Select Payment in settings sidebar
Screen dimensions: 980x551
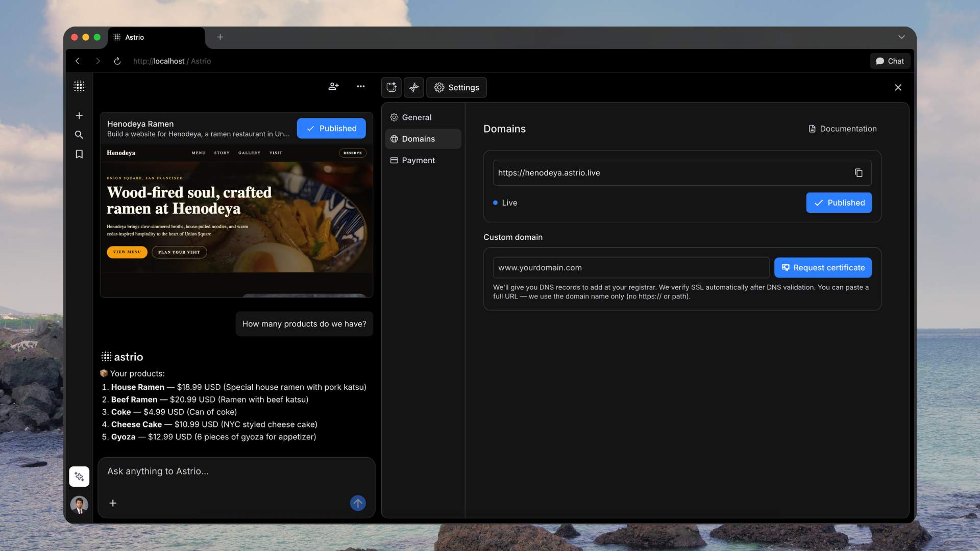[423, 160]
